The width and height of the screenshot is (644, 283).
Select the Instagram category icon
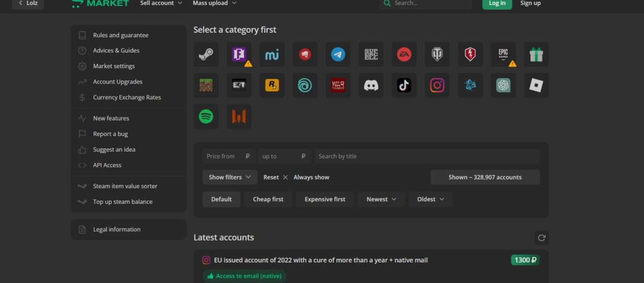(x=437, y=85)
